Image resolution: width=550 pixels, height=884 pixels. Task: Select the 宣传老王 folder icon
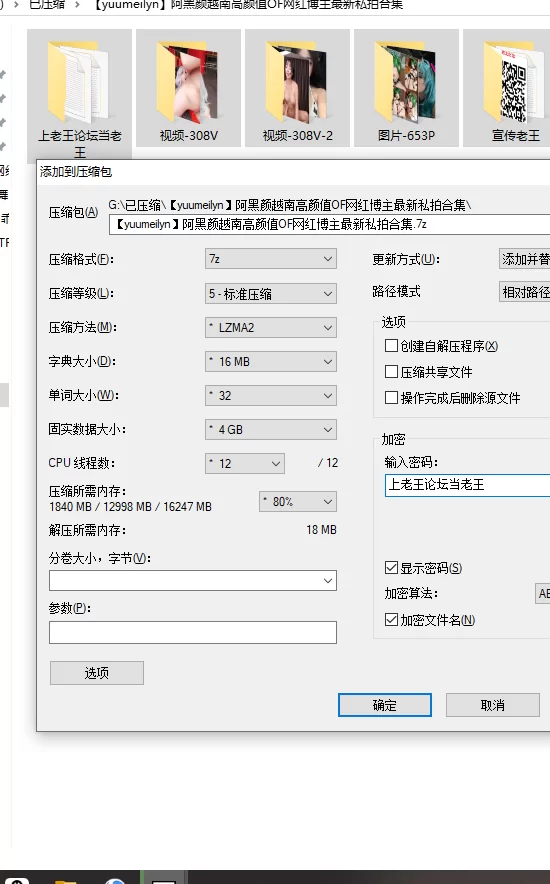[x=514, y=80]
